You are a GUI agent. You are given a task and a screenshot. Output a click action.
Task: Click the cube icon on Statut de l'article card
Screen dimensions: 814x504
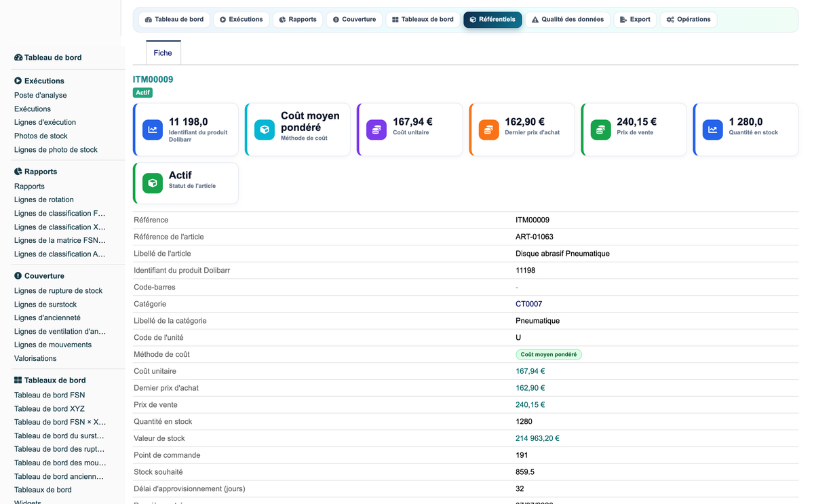tap(153, 183)
